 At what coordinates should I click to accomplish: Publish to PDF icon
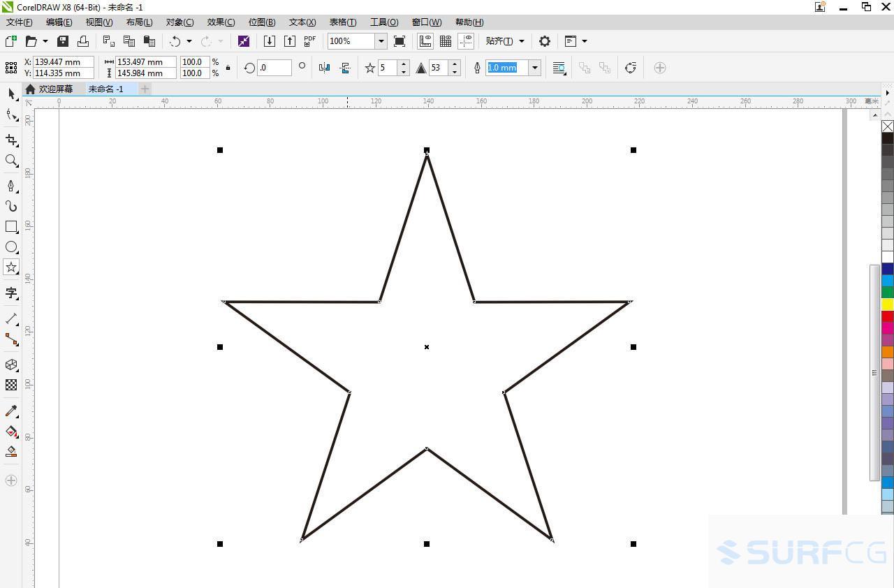click(x=310, y=41)
